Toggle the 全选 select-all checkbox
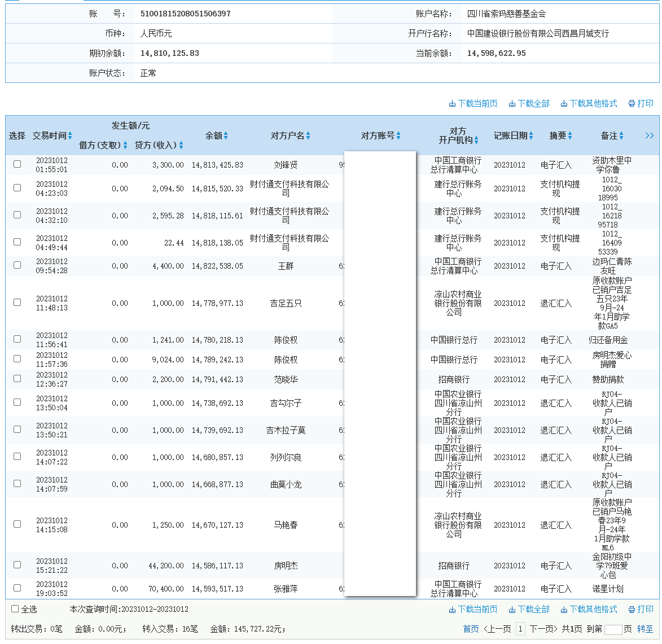This screenshot has height=644, width=662. pos(15,608)
